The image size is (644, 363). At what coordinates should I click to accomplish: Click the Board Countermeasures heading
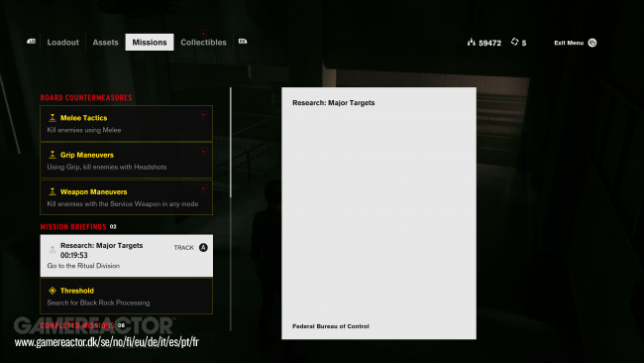click(86, 98)
